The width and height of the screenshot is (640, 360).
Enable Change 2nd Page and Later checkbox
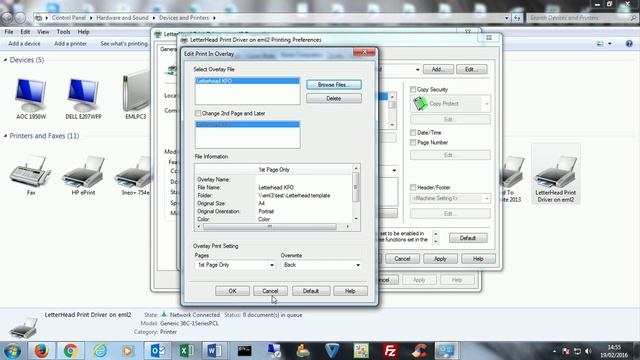coord(198,113)
